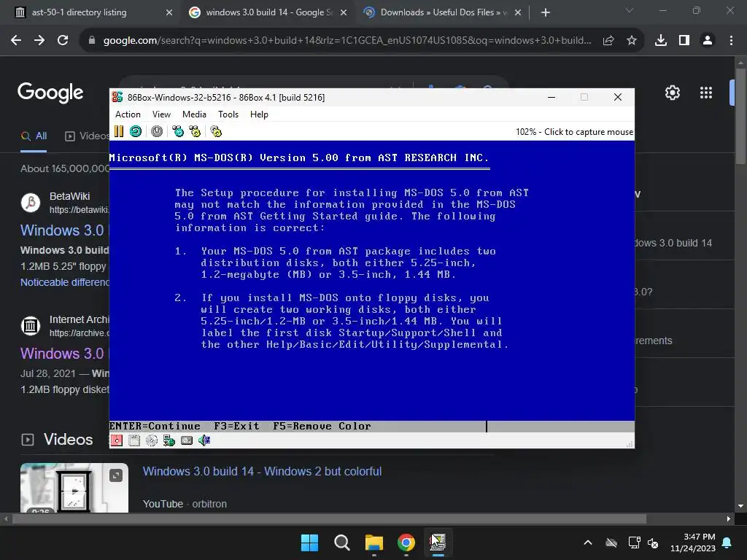The width and height of the screenshot is (747, 560).
Task: Click the hard disk status icon
Action: (186, 440)
